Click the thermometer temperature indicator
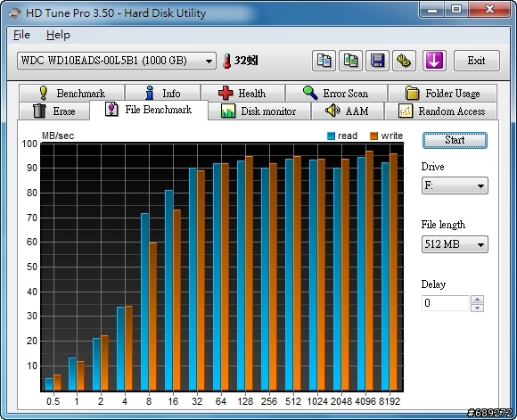This screenshot has width=517, height=420. coord(226,61)
